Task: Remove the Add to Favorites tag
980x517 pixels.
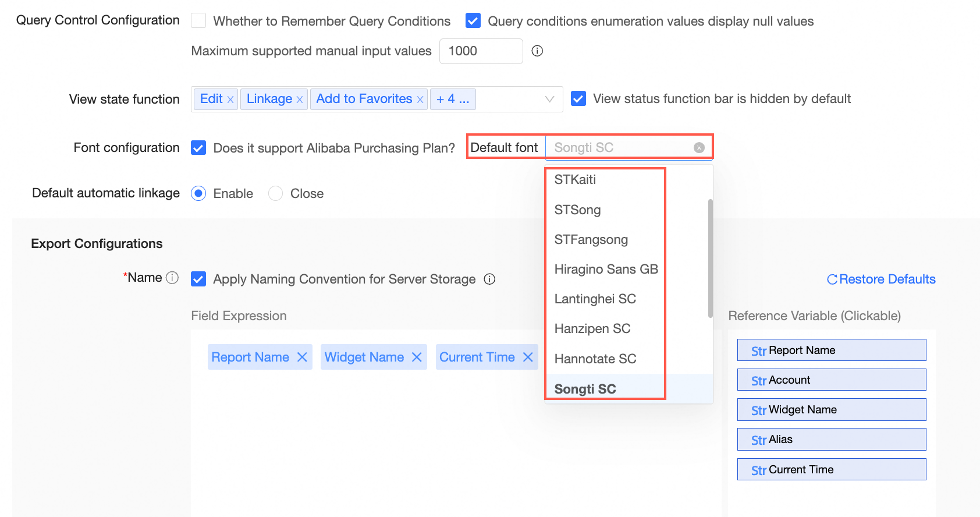Action: 420,100
